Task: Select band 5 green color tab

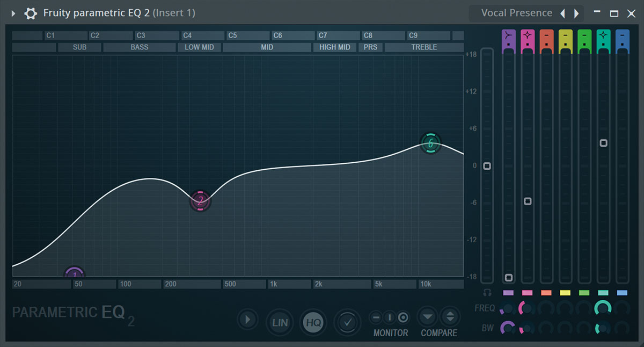Action: pos(584,293)
